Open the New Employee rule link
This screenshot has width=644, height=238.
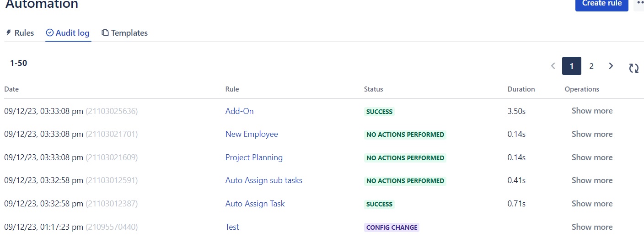tap(252, 134)
